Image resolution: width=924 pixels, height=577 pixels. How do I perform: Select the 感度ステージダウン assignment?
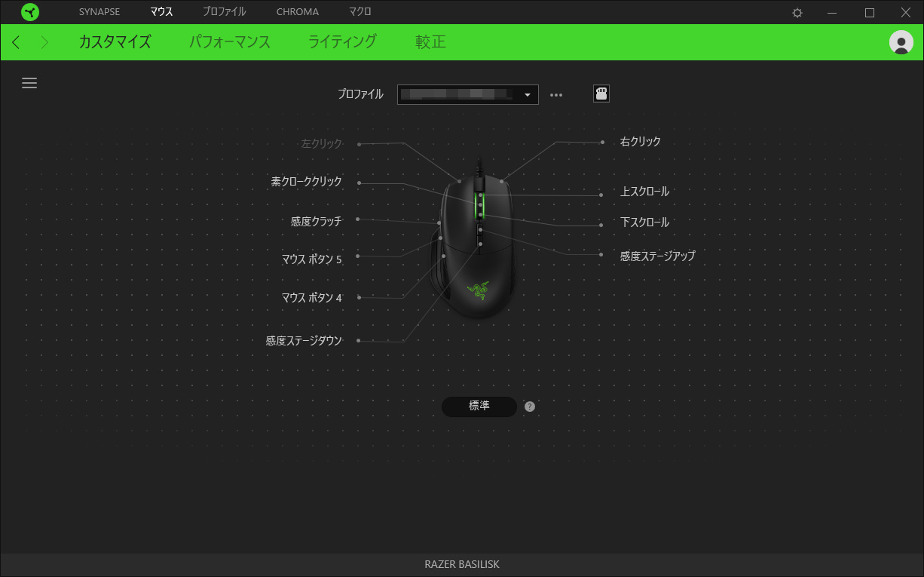click(x=304, y=341)
